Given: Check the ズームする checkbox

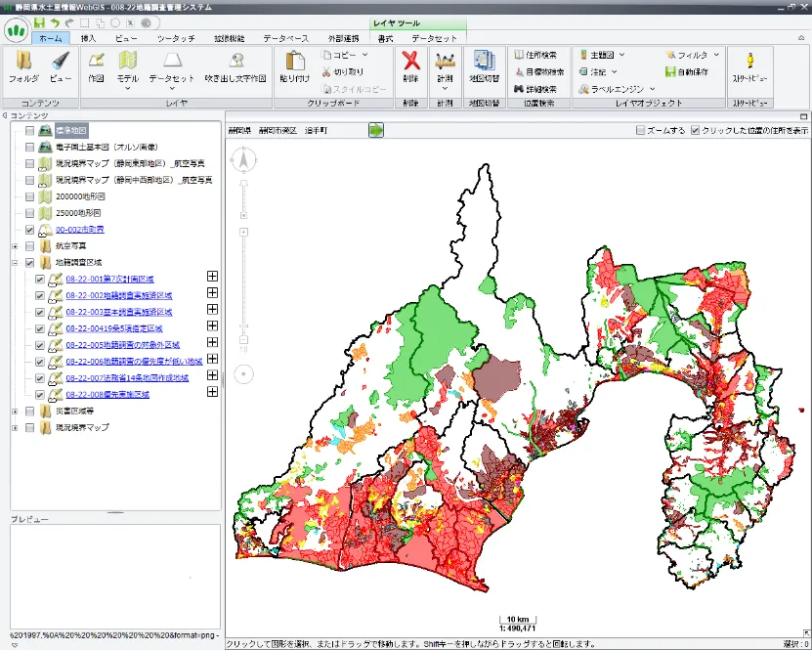Looking at the screenshot, I should (641, 130).
